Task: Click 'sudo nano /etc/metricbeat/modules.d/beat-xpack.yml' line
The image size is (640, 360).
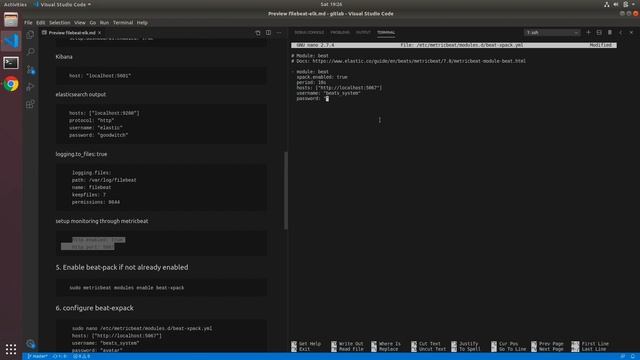Action: [x=142, y=328]
